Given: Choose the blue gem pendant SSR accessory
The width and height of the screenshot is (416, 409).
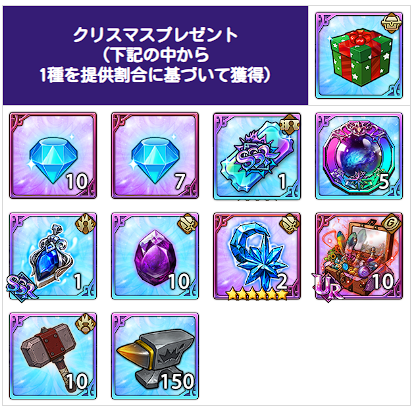Looking at the screenshot, I should point(53,256).
